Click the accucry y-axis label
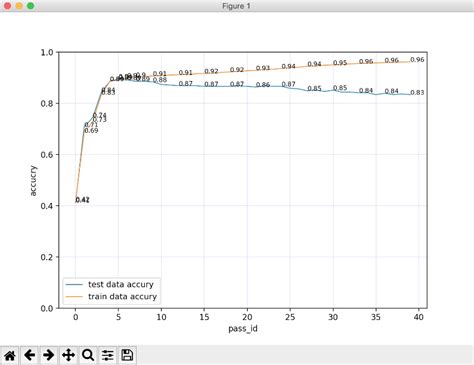474x365 pixels. pos(33,180)
